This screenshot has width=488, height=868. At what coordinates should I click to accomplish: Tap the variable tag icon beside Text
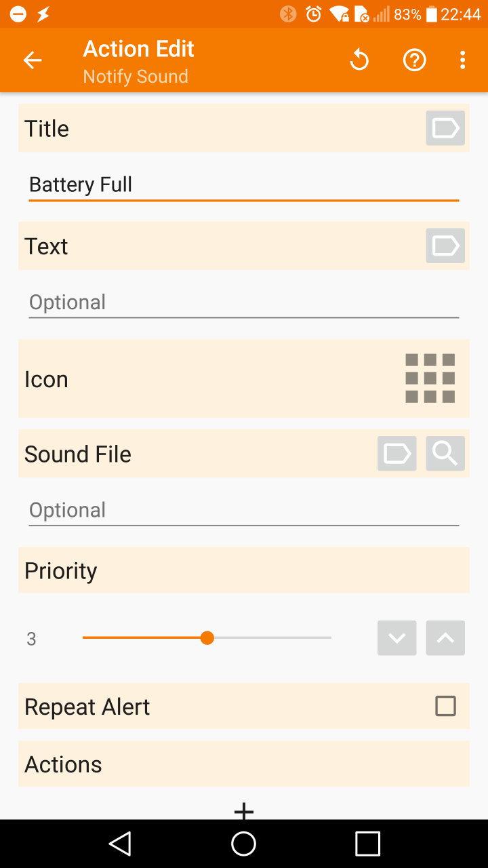445,245
